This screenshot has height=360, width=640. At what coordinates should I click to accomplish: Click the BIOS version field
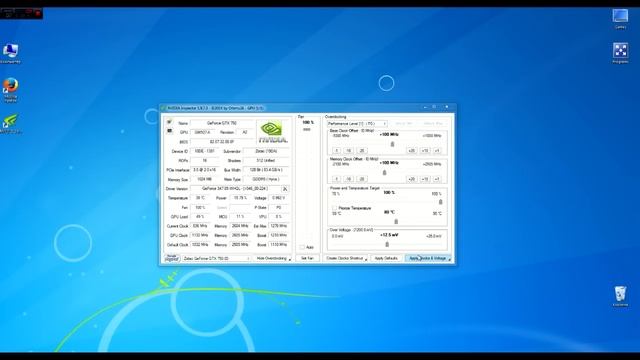click(222, 142)
